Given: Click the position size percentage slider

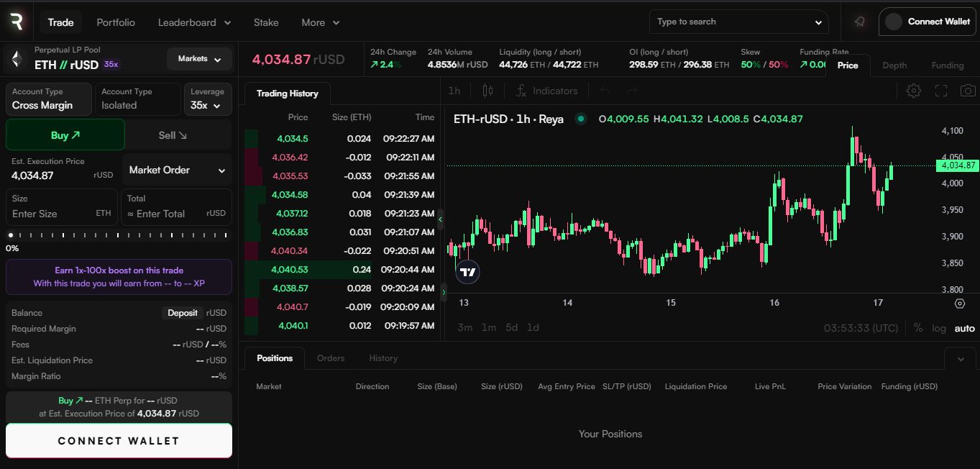Looking at the screenshot, I should point(119,235).
